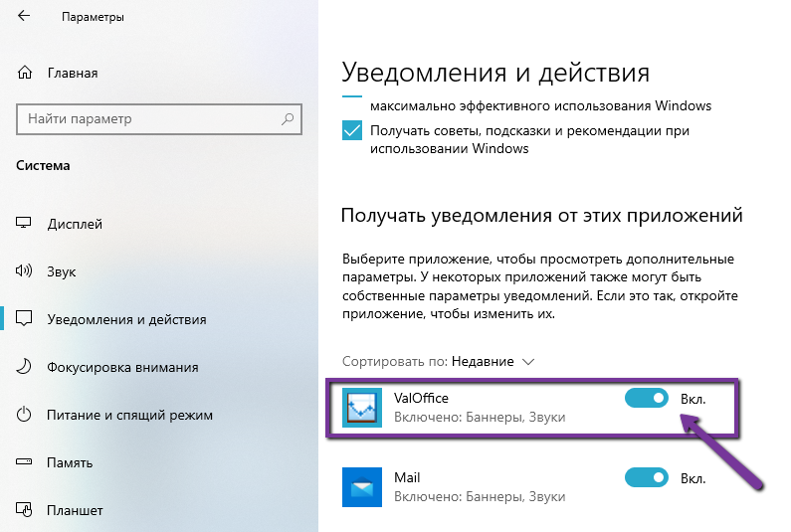The image size is (791, 532).
Task: Click ValOffice status Включено: Баннеры, Звуки
Action: [480, 417]
